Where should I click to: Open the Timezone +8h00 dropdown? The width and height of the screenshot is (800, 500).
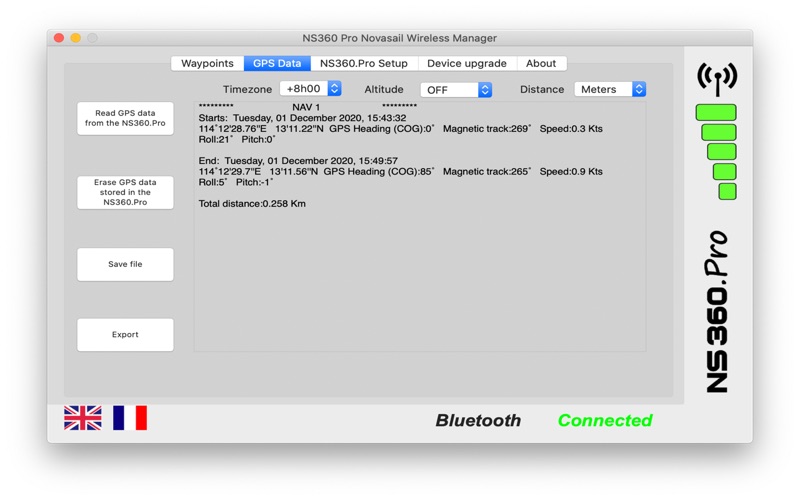click(x=310, y=89)
